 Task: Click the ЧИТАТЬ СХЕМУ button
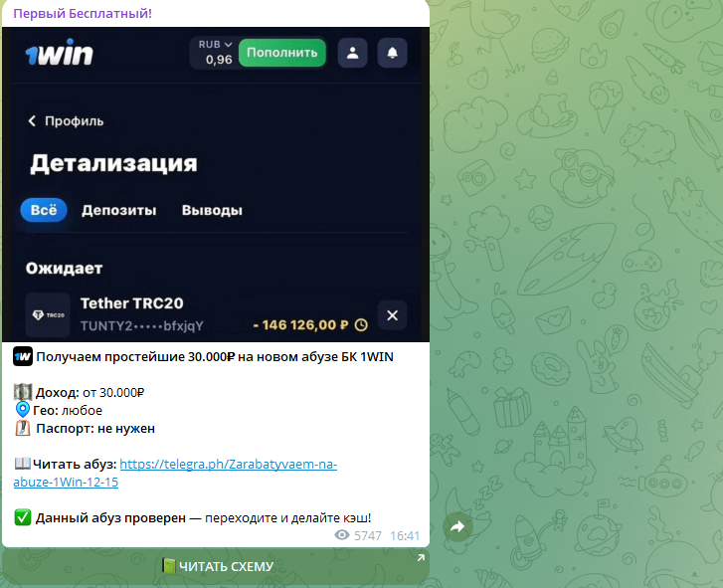[x=216, y=566]
